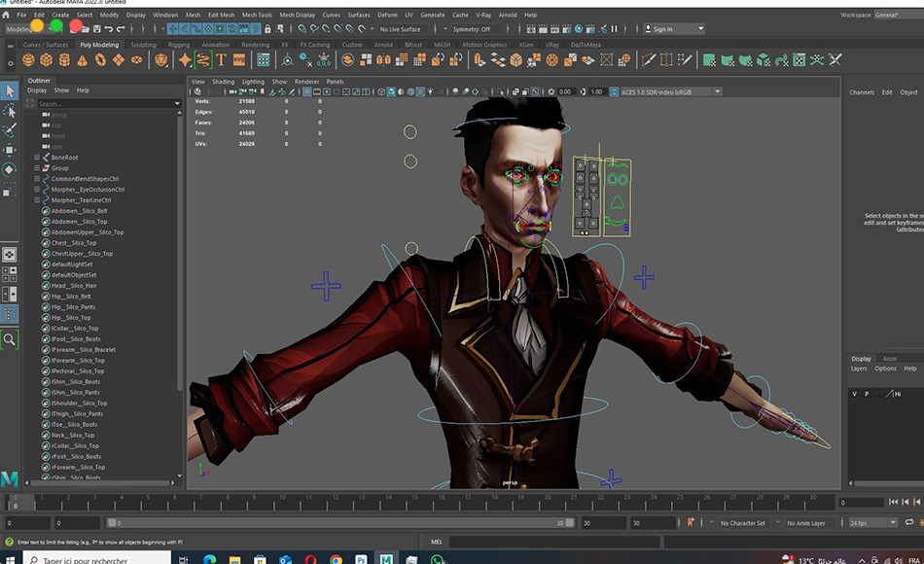Viewport: 924px width, 564px height.
Task: Click the SVG import shelf icon
Action: tap(238, 60)
